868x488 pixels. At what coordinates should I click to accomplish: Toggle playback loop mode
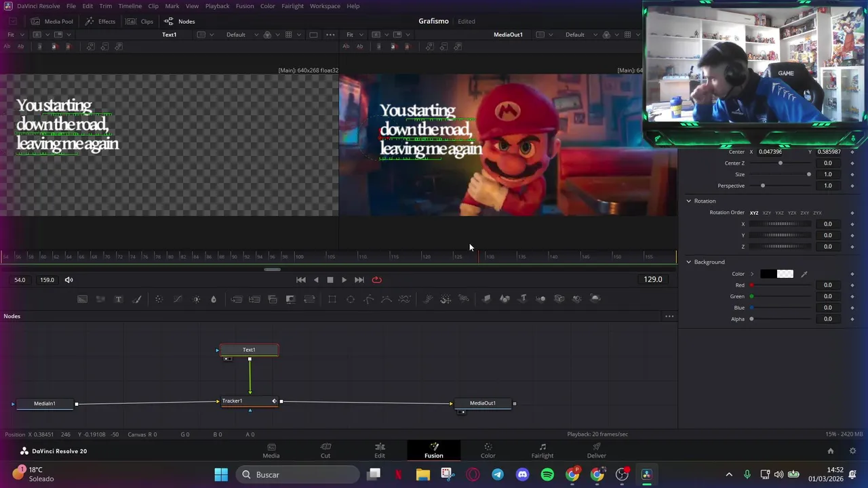(376, 280)
